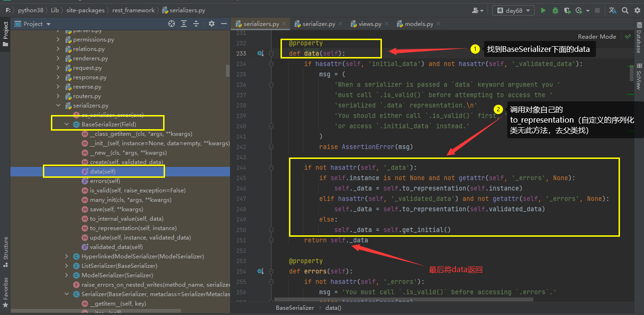Image resolution: width=644 pixels, height=315 pixels.
Task: Fold the errors method at line 254
Action: [x=271, y=271]
